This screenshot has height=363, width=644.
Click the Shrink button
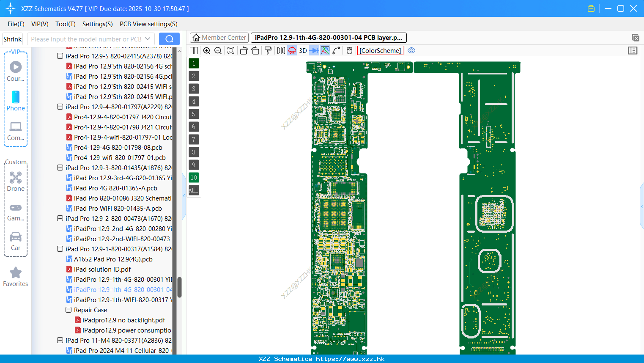(x=13, y=39)
